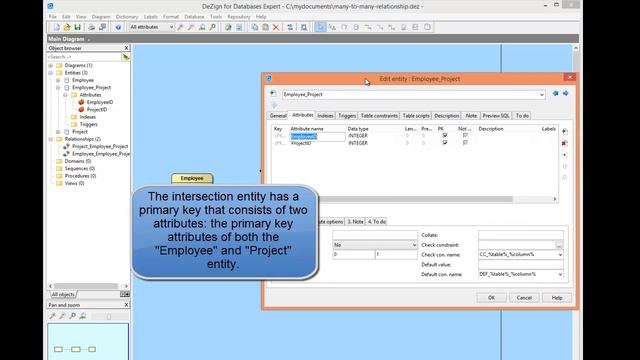Toggle Not null checkbox for EmployeeID row

coord(465,136)
